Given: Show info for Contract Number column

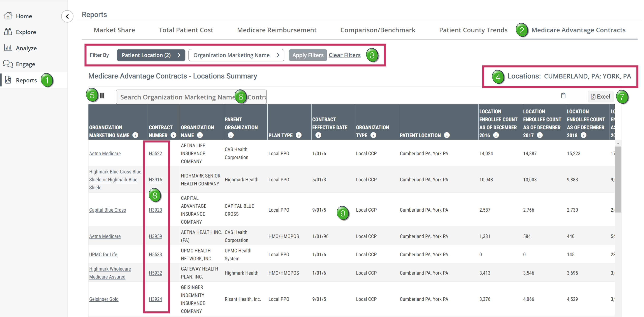Looking at the screenshot, I should (173, 135).
